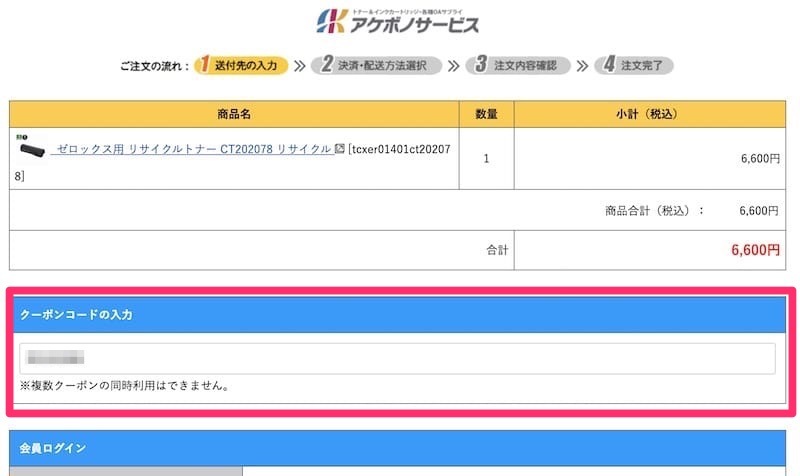Click the double chevron before step 4
The width and height of the screenshot is (800, 476).
pos(582,66)
